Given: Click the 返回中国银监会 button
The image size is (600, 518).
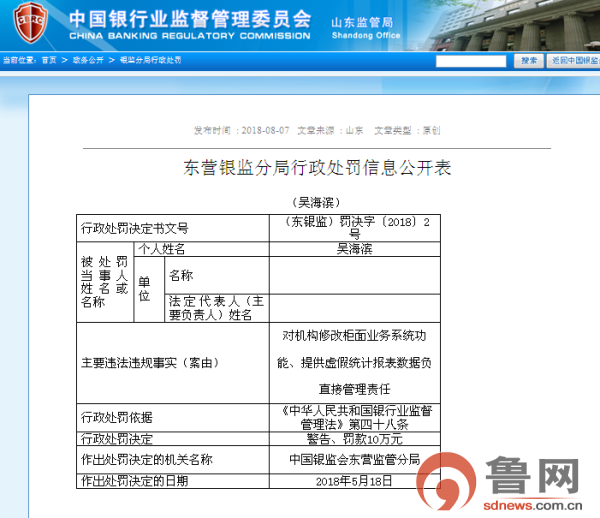Looking at the screenshot, I should 573,61.
